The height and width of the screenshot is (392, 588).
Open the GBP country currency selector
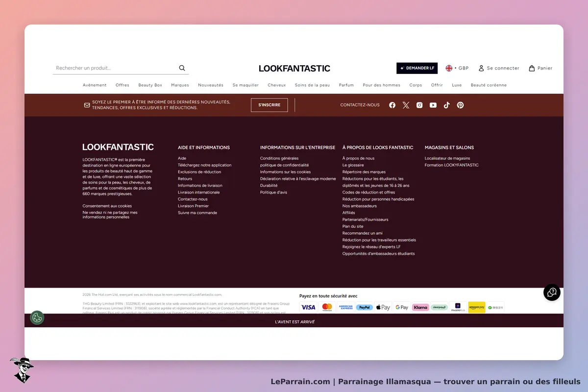coord(457,68)
